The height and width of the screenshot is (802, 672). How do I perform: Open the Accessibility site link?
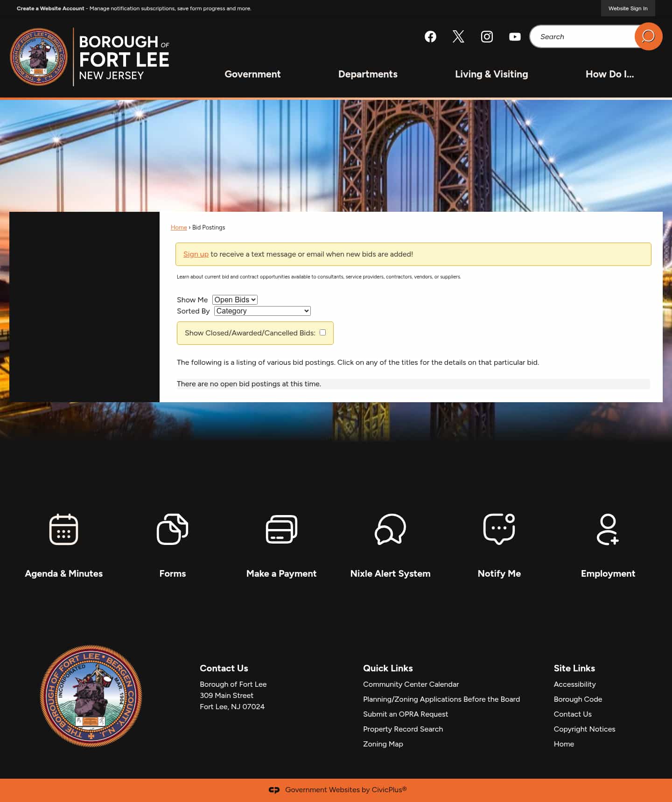[x=574, y=684]
